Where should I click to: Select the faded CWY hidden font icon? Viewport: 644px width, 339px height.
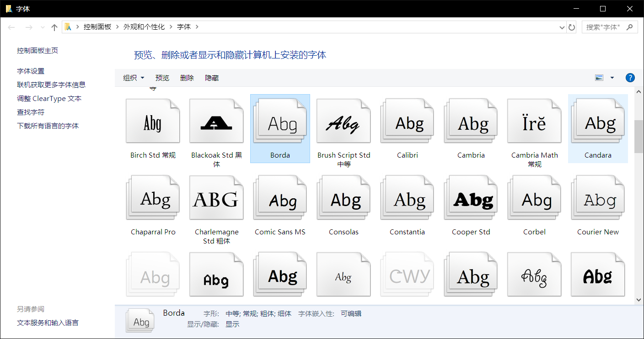point(407,275)
